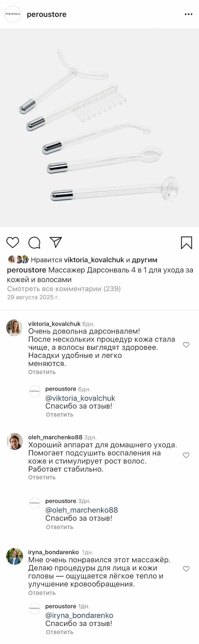Screen dimensions: 199x644
Task: Open the comment bubble icon under post
Action: (34, 243)
